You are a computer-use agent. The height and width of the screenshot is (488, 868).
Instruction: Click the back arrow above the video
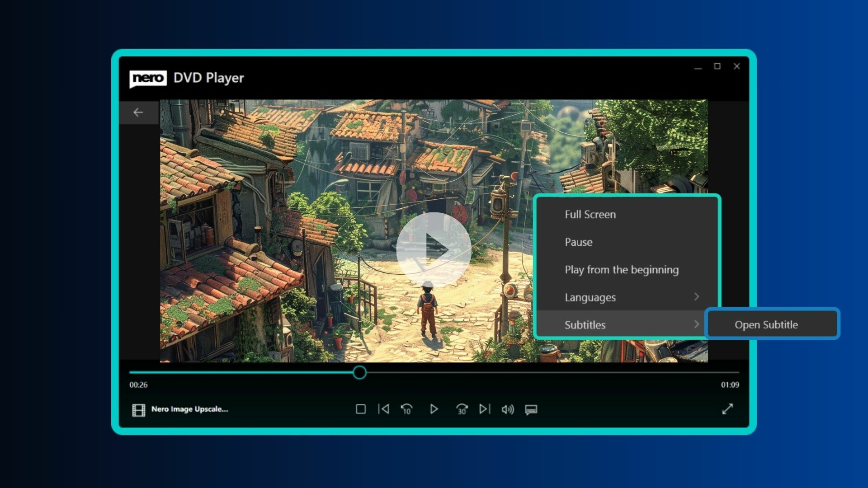tap(138, 112)
